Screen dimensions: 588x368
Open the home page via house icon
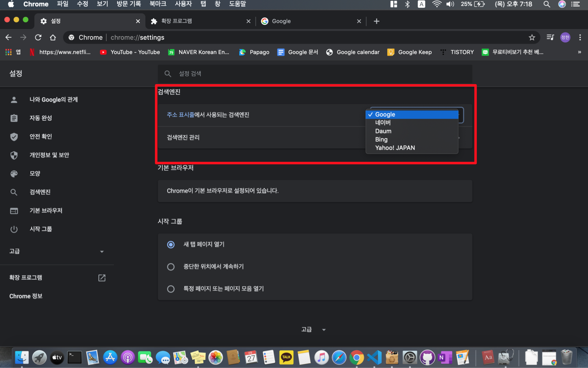click(53, 37)
